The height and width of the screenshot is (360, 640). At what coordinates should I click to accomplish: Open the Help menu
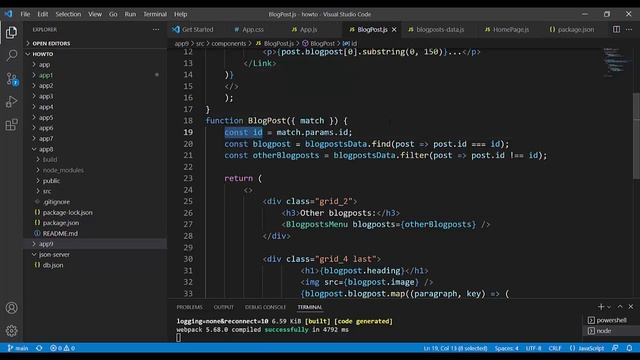click(x=180, y=14)
